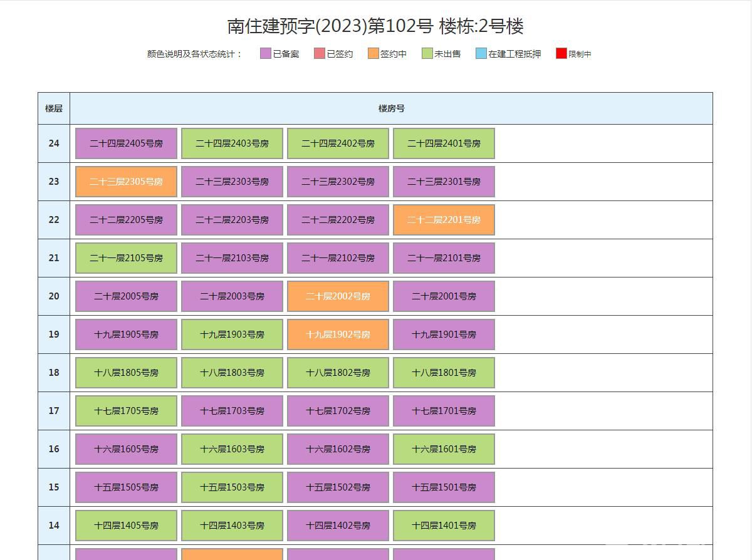Click the 未出售 green legend swatch
Screen dimensions: 752x560
tap(427, 54)
